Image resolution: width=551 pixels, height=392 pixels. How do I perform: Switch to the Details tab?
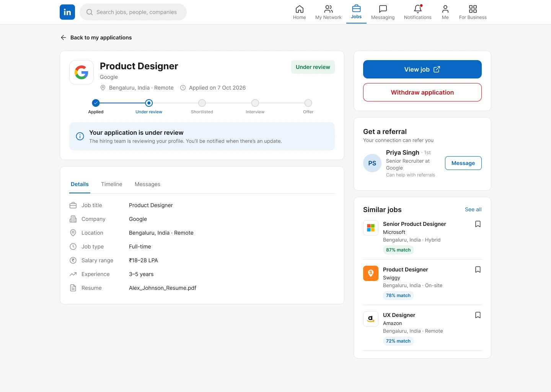click(x=80, y=184)
